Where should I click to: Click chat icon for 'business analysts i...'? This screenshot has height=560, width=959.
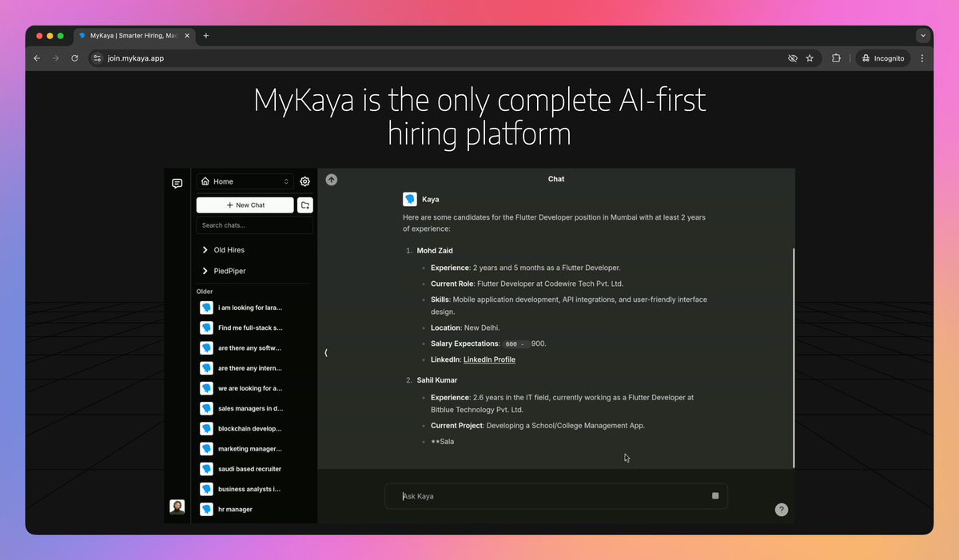coord(206,489)
